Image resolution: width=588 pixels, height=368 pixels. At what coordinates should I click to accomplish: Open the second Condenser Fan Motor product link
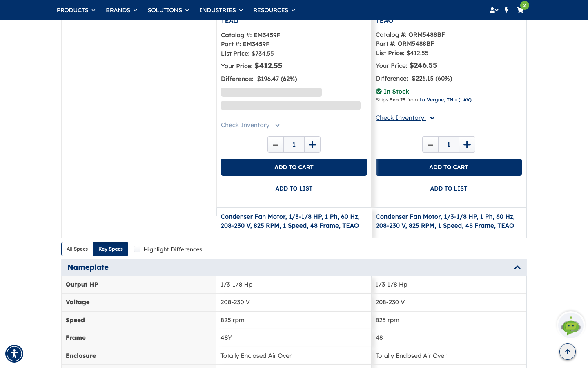click(445, 221)
